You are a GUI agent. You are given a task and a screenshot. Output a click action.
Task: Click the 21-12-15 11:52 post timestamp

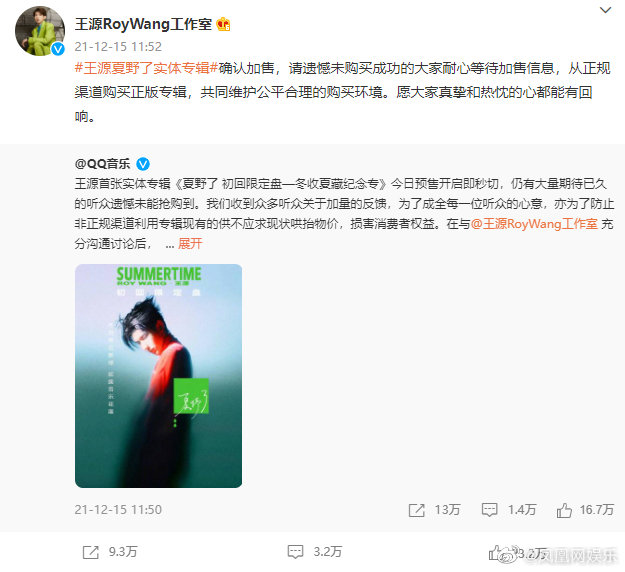click(118, 47)
